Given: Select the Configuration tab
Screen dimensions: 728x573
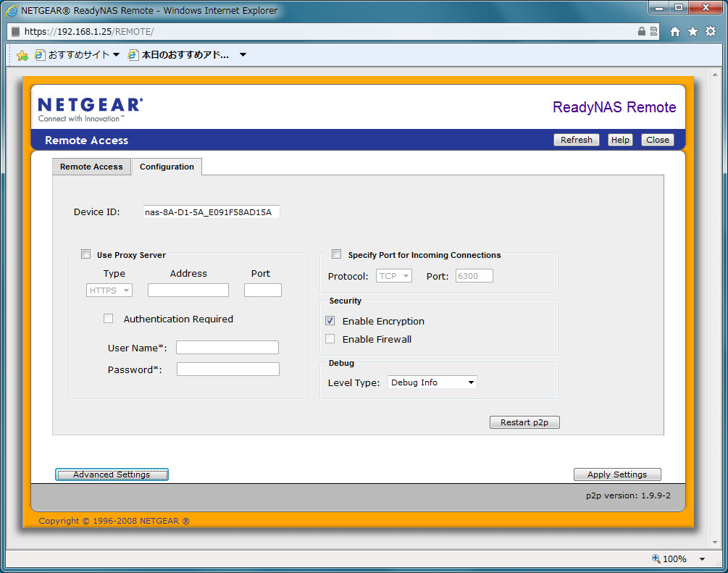Looking at the screenshot, I should (x=167, y=167).
